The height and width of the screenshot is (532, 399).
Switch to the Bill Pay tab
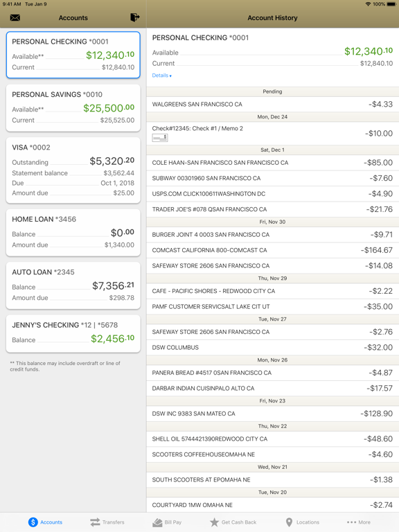[x=167, y=522]
